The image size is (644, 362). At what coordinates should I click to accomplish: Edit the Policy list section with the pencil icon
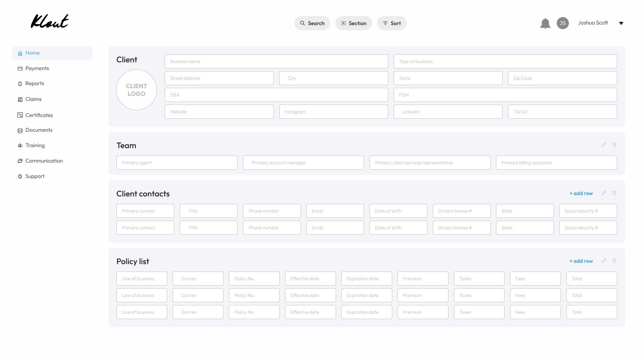[603, 261]
